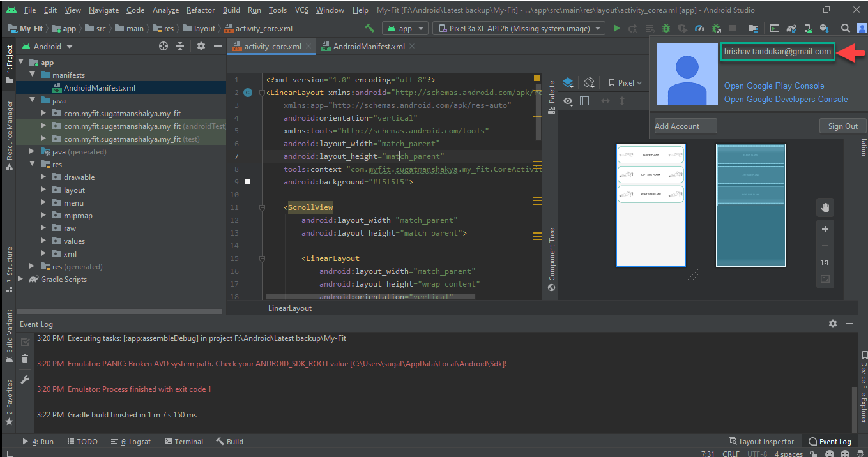Click the design surface layers icon
Screen dimensions: 868x457
(x=568, y=83)
